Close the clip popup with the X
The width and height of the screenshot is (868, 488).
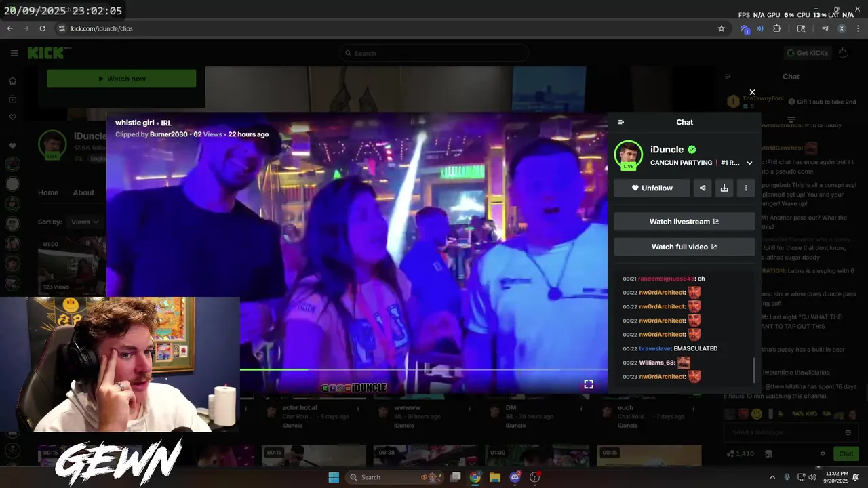click(752, 92)
